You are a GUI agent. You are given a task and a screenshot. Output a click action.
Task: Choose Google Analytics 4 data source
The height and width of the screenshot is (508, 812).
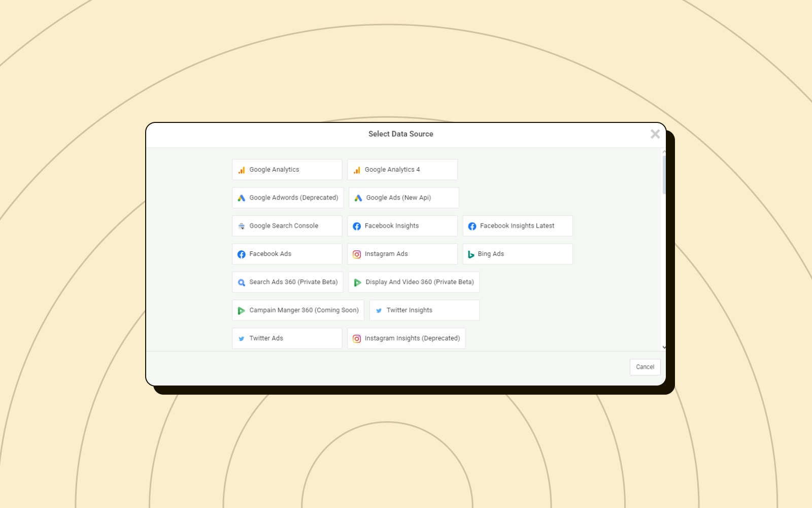click(402, 170)
